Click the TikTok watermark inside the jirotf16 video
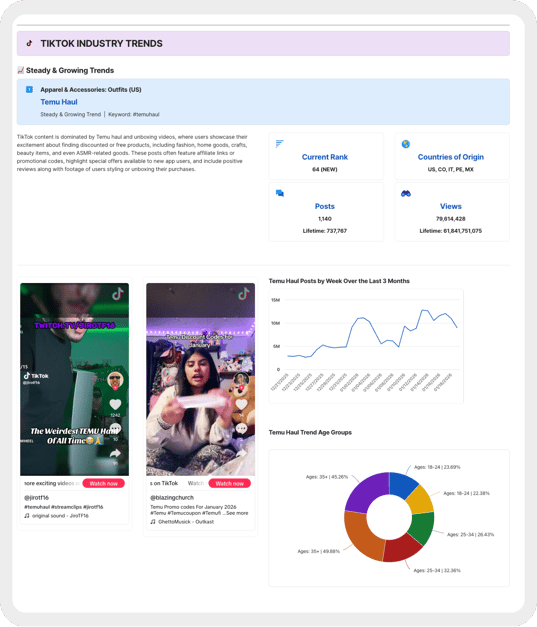This screenshot has height=627, width=537. click(x=36, y=376)
